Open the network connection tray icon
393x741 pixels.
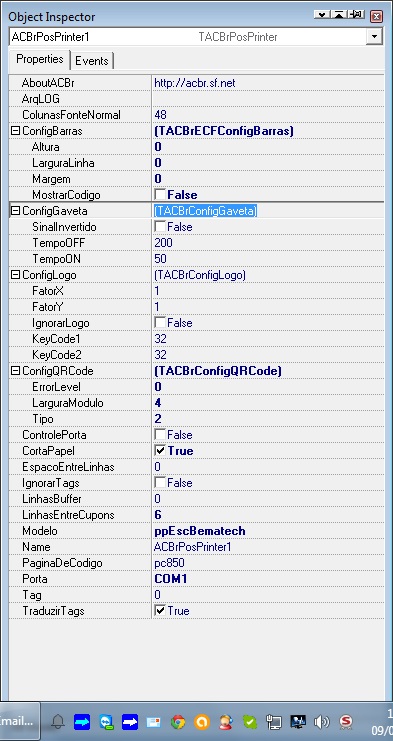(x=274, y=722)
